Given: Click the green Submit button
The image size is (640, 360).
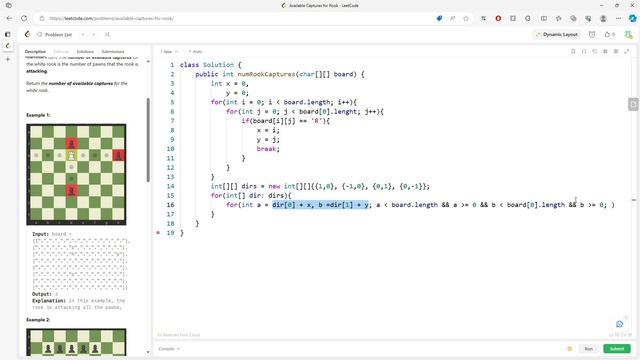Looking at the screenshot, I should pos(617,349).
